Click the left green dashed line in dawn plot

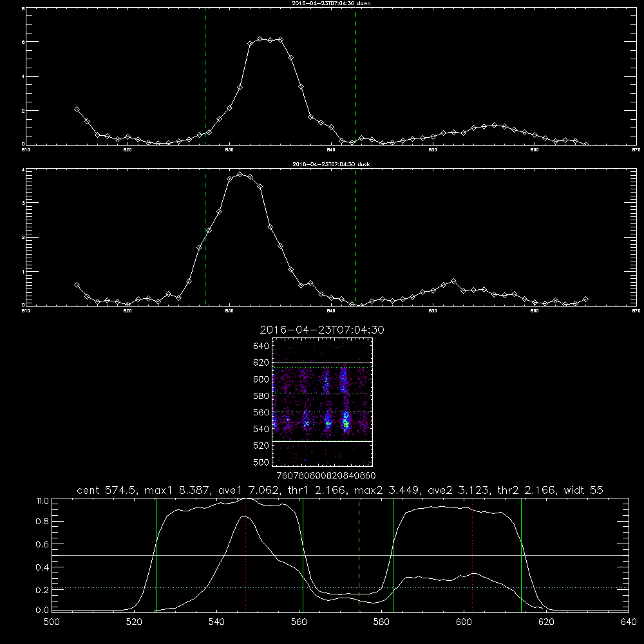[x=205, y=77]
